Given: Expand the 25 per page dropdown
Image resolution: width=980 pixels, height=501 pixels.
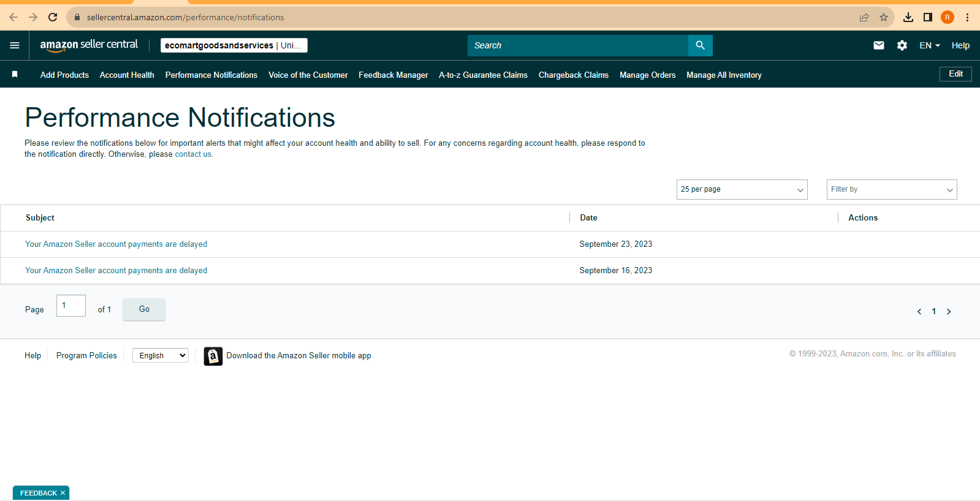Looking at the screenshot, I should point(742,189).
